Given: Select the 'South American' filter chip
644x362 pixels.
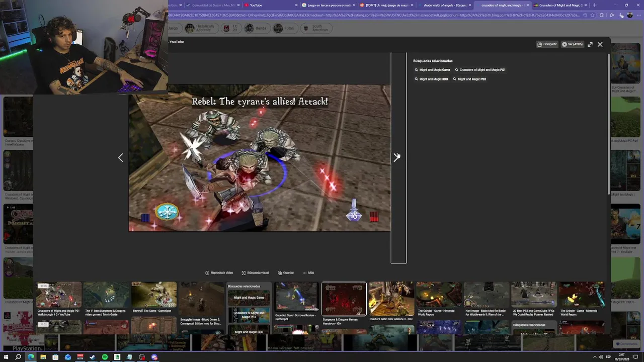Looking at the screenshot, I should pos(315,28).
